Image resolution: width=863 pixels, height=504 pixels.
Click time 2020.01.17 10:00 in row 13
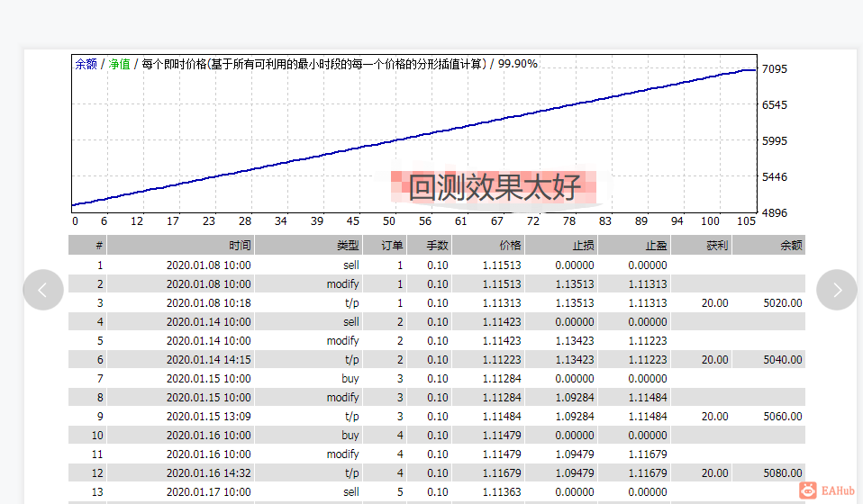(x=209, y=492)
